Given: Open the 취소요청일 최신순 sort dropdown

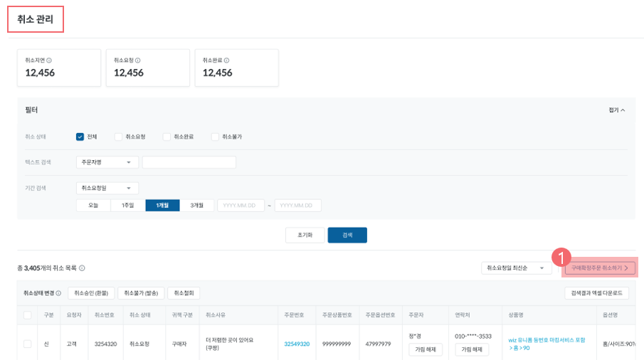Looking at the screenshot, I should coord(517,268).
